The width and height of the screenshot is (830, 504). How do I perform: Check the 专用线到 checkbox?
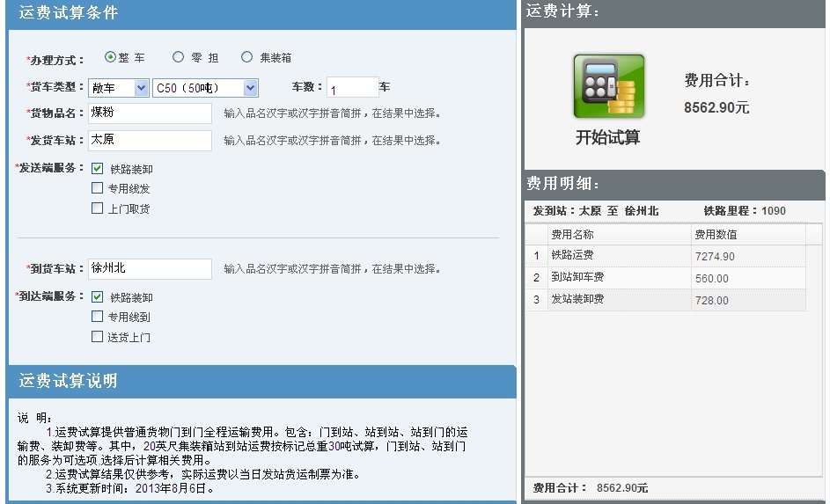coord(97,317)
